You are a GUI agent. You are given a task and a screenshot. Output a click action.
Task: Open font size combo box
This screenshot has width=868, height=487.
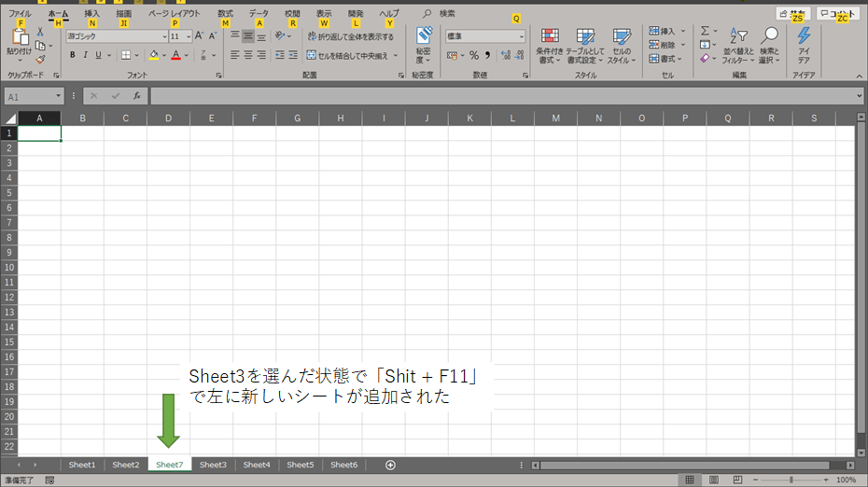(x=180, y=36)
